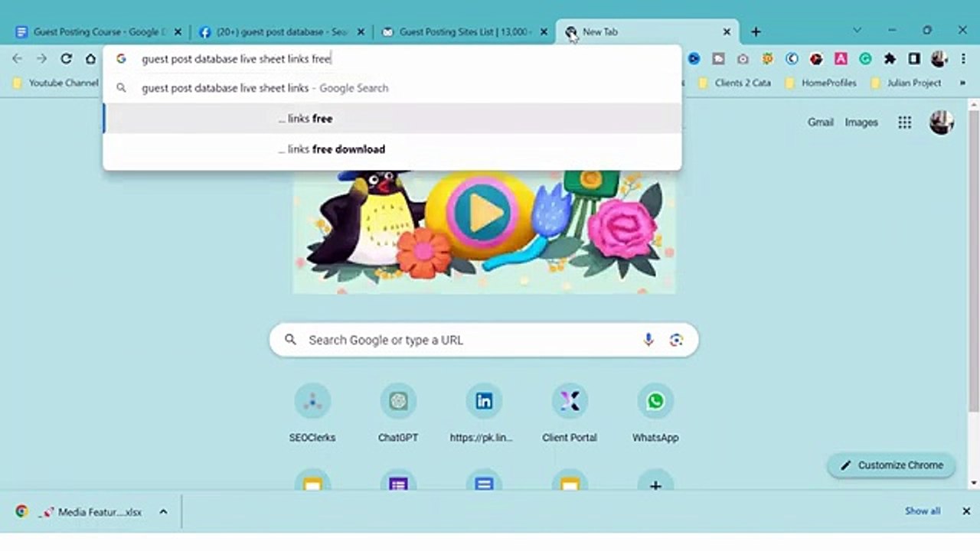Open HomeProfiles bookmark folder
Screen dimensions: 980x551
[822, 83]
